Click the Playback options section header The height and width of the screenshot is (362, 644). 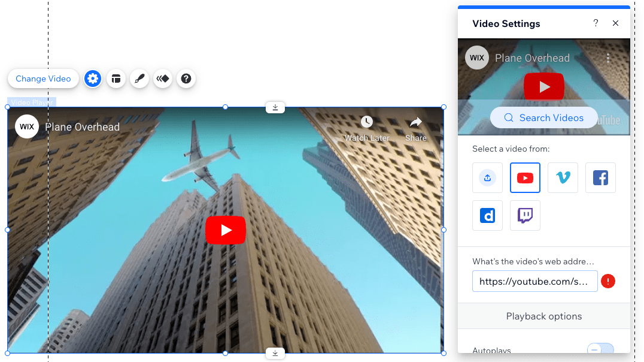pos(544,316)
